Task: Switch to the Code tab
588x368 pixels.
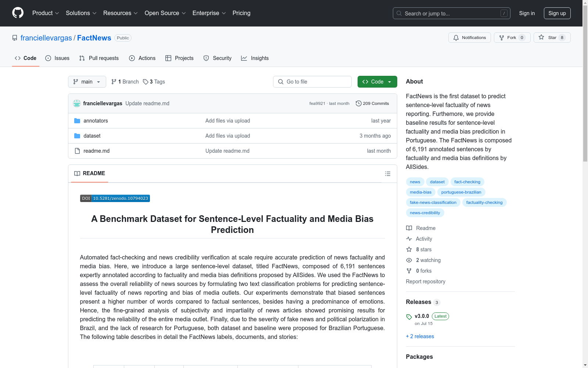Action: tap(26, 58)
